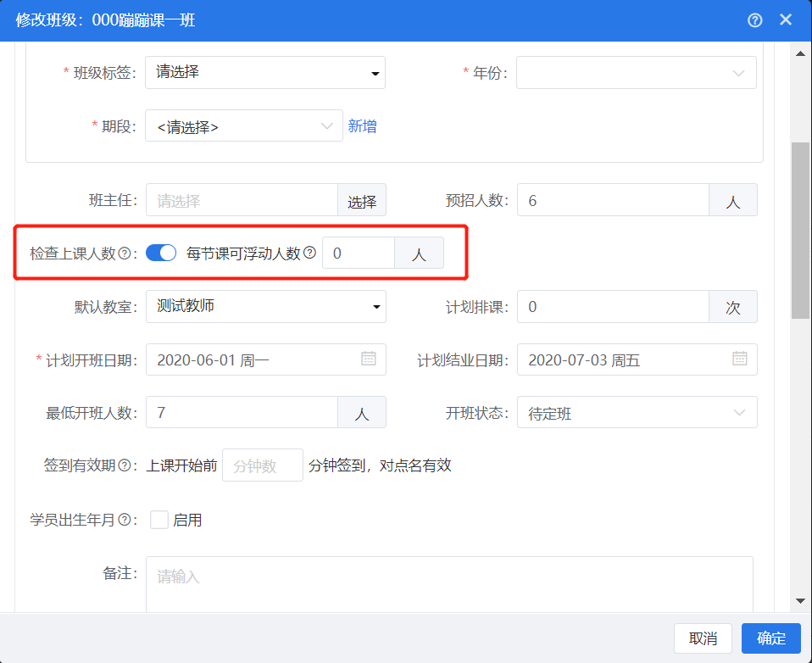Open the 期段 selection dropdown

(x=244, y=126)
